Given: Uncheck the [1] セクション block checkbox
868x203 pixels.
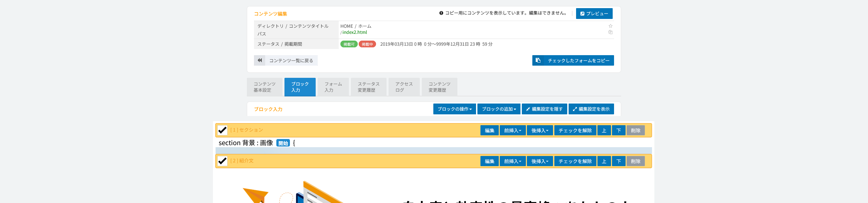Looking at the screenshot, I should coord(222,130).
